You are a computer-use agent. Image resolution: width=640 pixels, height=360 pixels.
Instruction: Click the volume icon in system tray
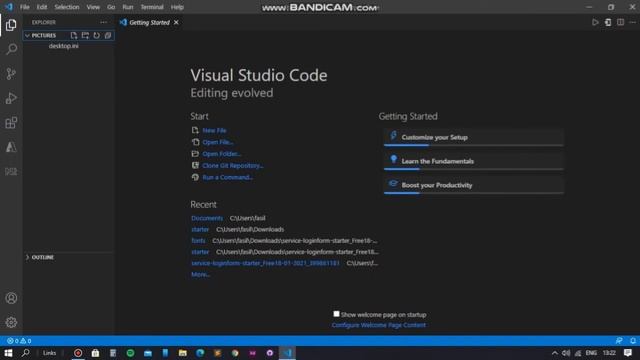coord(566,353)
